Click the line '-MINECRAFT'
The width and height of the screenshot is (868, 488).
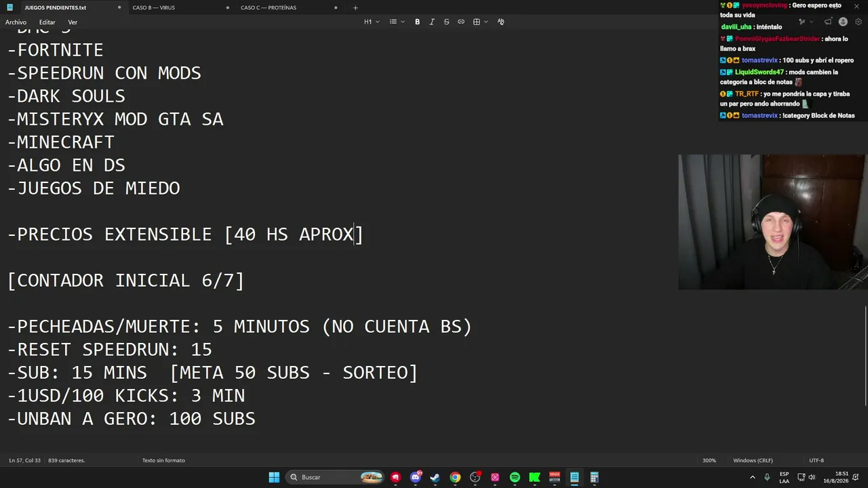click(61, 142)
